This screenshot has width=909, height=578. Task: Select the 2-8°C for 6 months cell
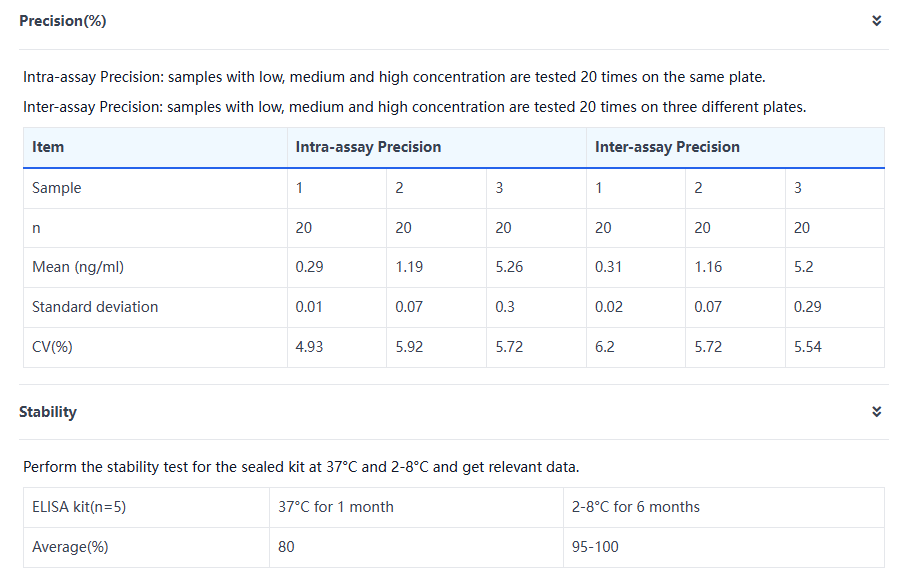636,507
